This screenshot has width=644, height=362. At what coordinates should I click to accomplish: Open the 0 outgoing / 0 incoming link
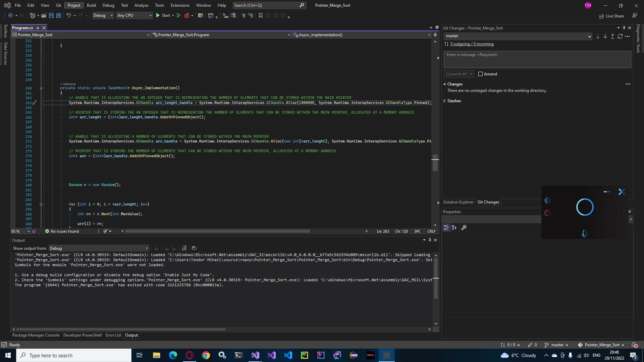pos(472,44)
